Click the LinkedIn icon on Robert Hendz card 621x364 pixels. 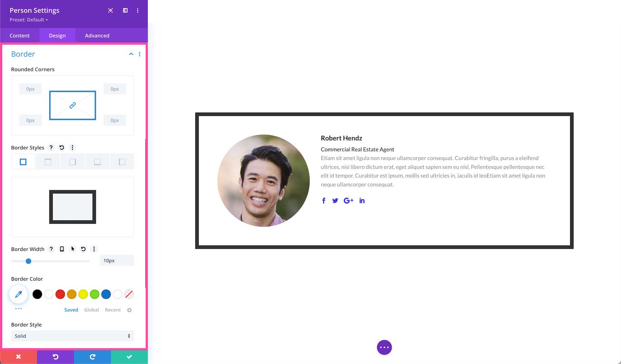pyautogui.click(x=362, y=200)
